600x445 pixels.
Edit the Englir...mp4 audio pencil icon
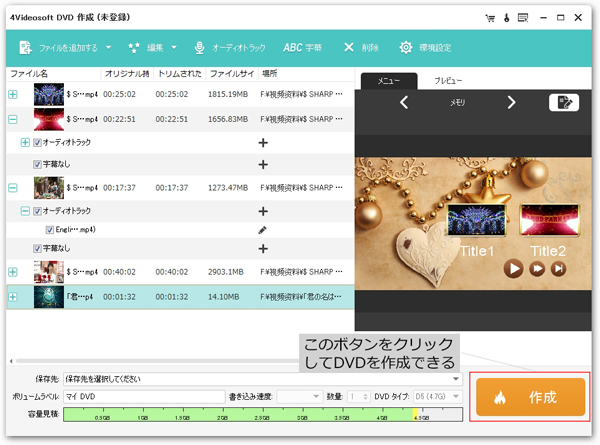point(262,230)
